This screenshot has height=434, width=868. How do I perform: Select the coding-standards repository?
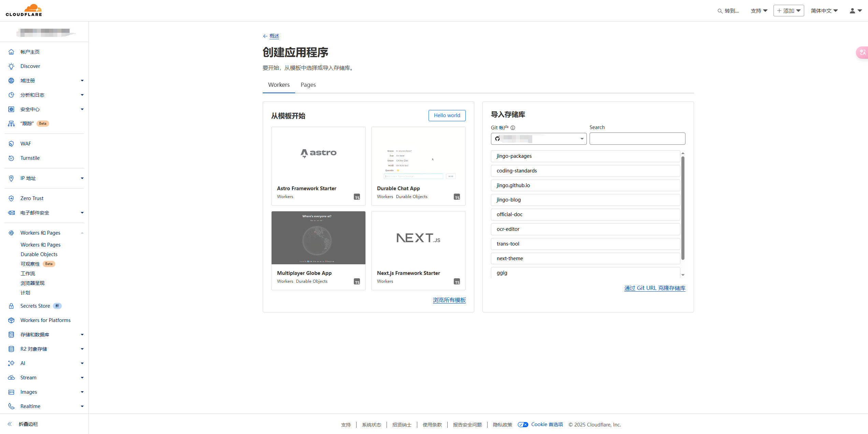tap(585, 171)
